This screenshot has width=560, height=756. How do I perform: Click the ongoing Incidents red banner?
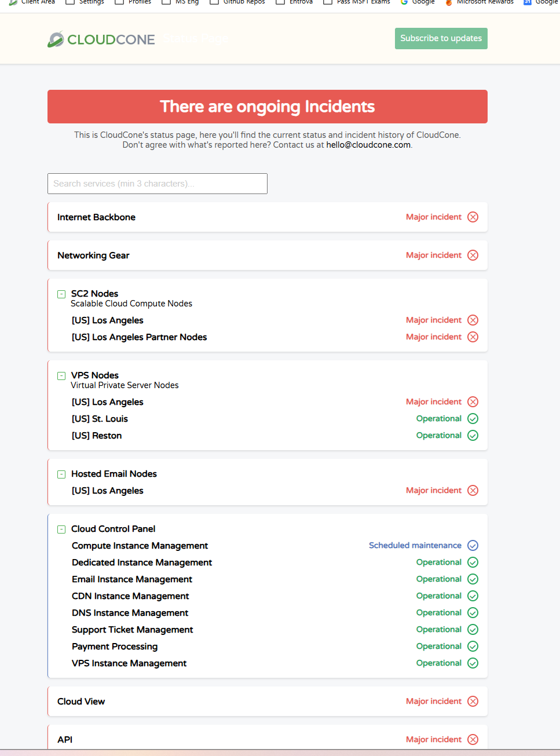pos(268,107)
